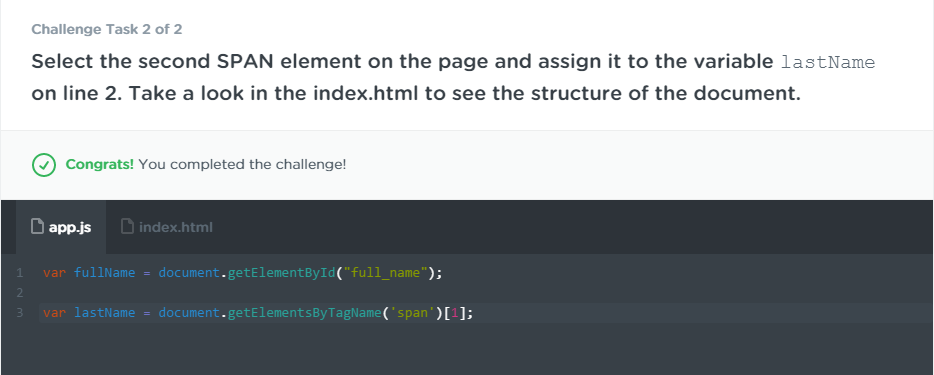
Task: Click the 'span' string in line 3
Action: (x=412, y=312)
